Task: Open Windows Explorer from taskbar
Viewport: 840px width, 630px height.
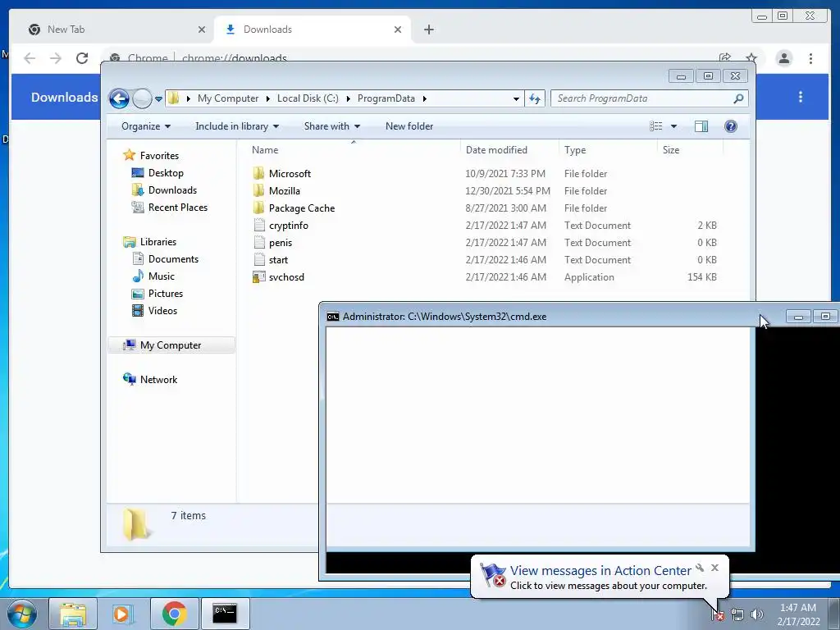Action: tap(73, 614)
